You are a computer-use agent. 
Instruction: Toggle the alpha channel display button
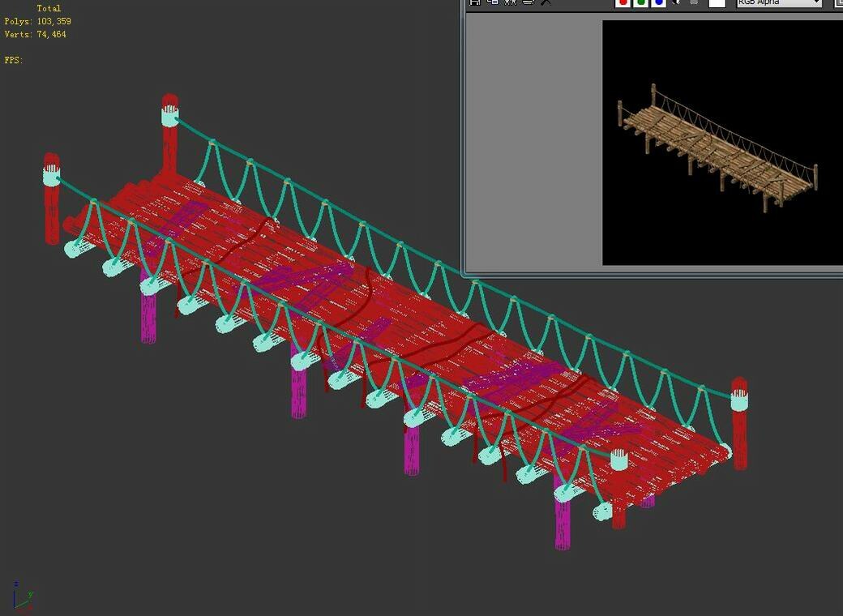click(677, 2)
